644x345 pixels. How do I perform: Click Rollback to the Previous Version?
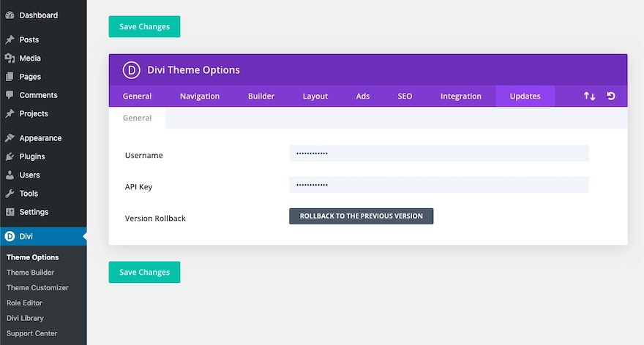tap(361, 216)
